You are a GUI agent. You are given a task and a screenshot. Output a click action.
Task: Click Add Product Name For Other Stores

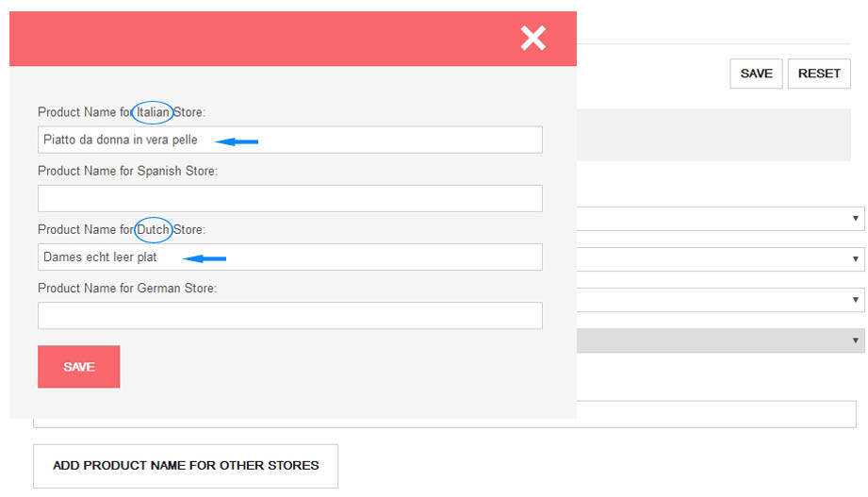click(x=186, y=466)
